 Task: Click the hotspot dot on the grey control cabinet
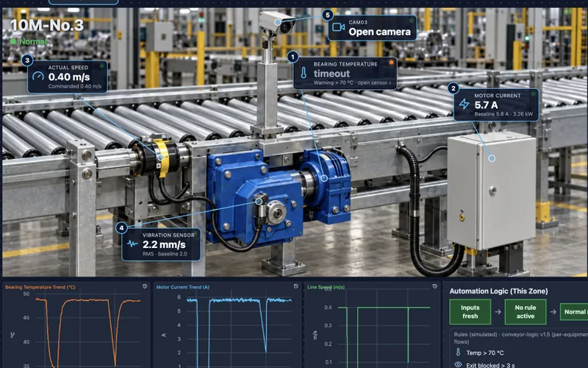point(492,158)
